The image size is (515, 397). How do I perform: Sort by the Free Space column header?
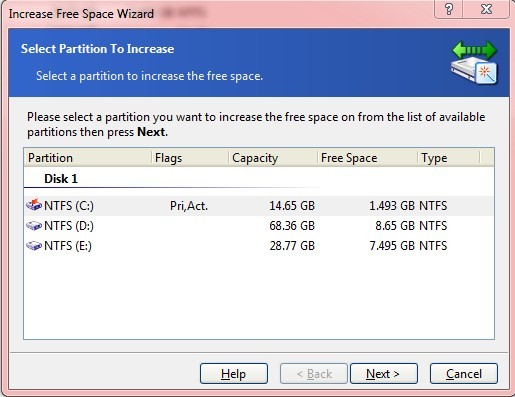click(367, 158)
